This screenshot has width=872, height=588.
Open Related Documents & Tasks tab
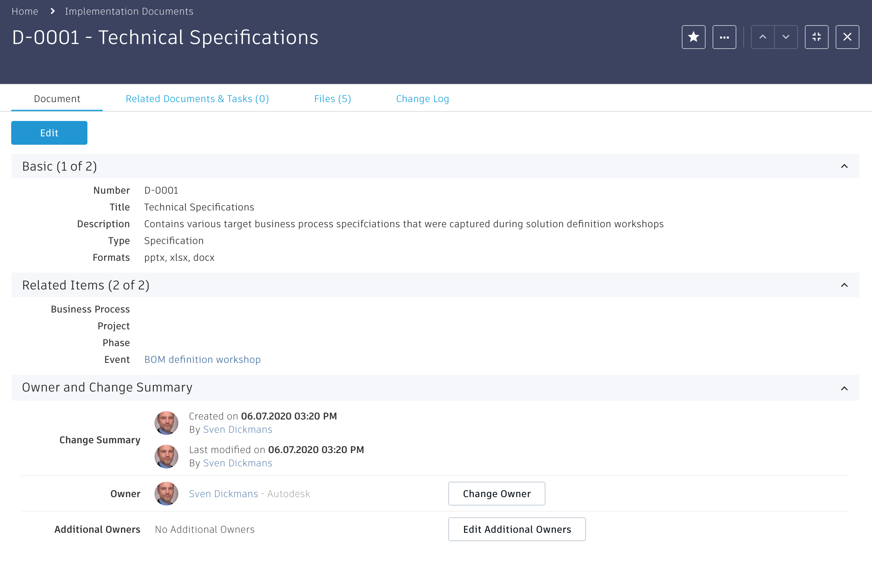click(197, 99)
